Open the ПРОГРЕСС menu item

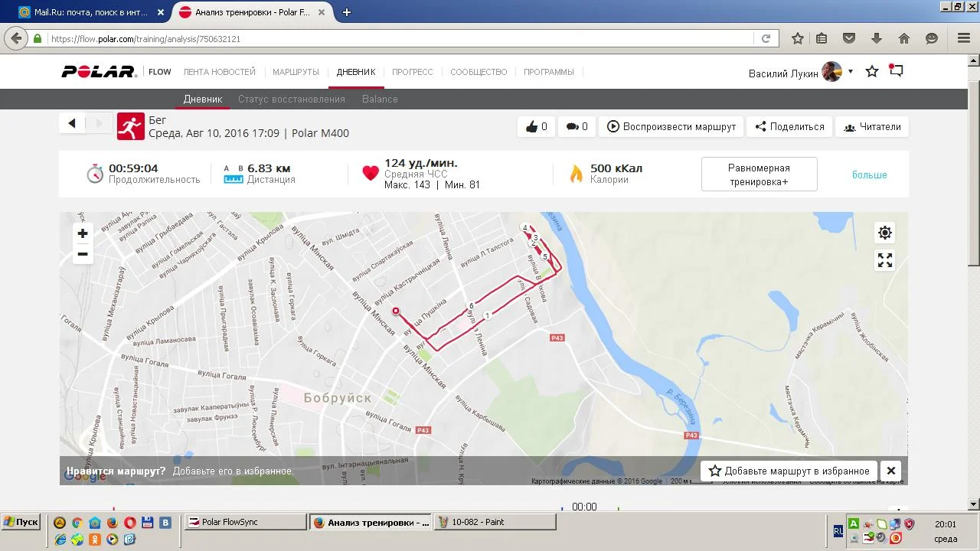tap(413, 72)
